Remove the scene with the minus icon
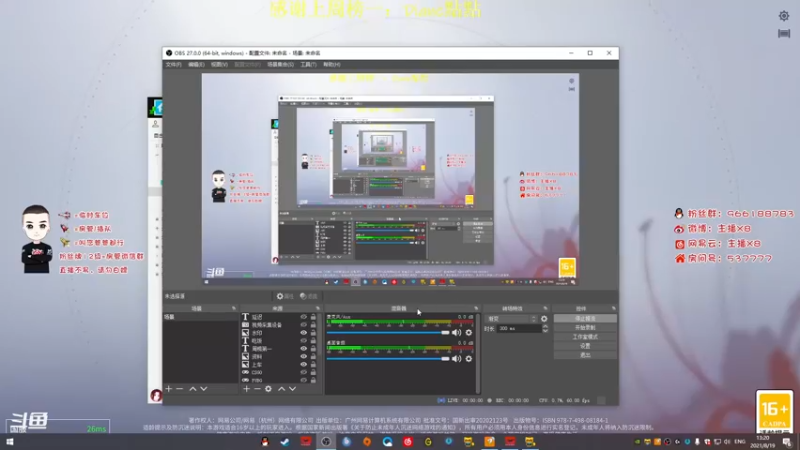The image size is (800, 450). click(180, 389)
